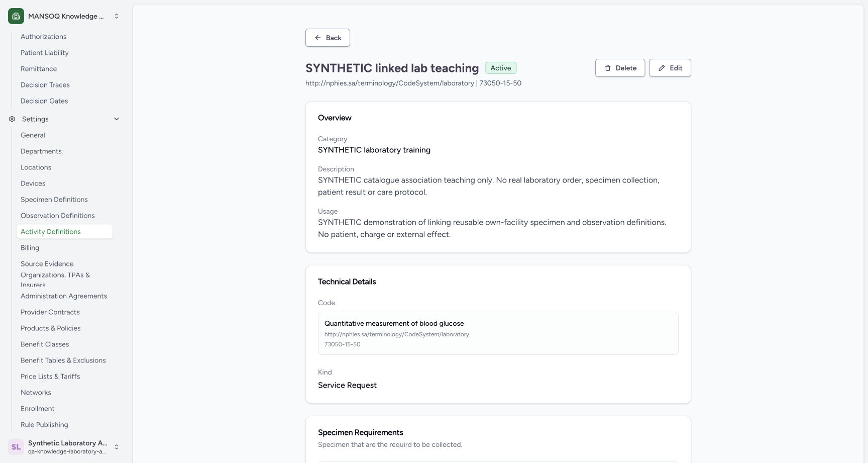Click the MANSOQ Knowledge organization logo icon
868x463 pixels.
(16, 16)
